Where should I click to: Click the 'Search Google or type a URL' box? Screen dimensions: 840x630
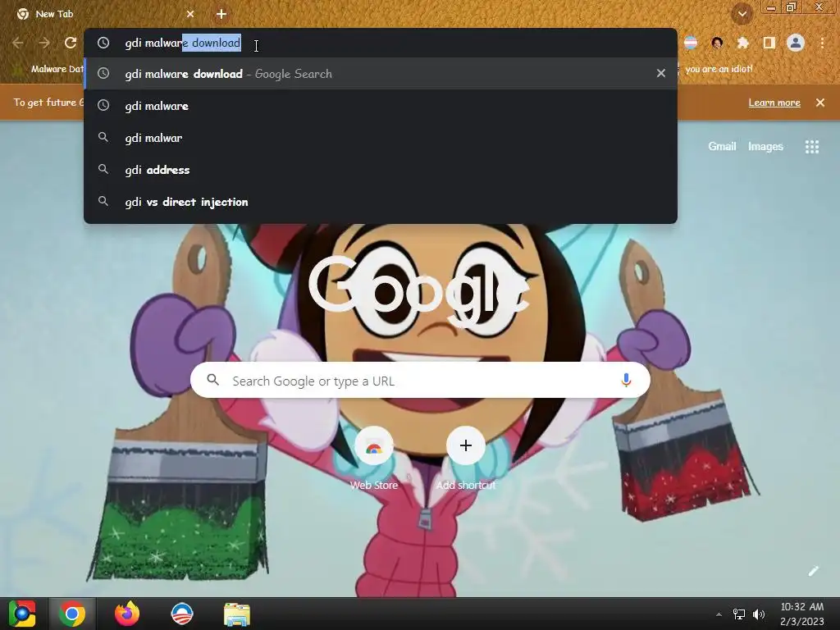click(x=420, y=381)
